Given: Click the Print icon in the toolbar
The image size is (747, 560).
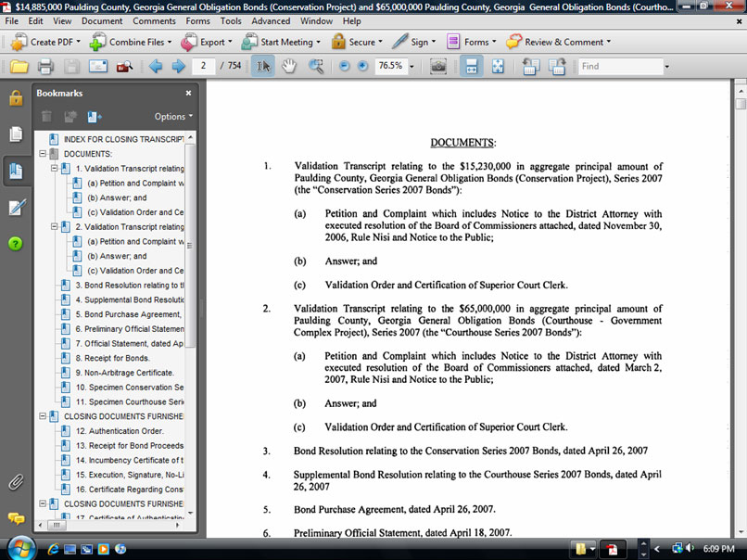Looking at the screenshot, I should point(44,67).
